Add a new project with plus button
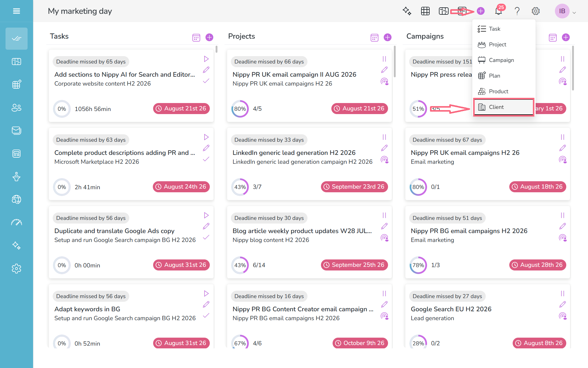This screenshot has height=368, width=588. (x=387, y=37)
